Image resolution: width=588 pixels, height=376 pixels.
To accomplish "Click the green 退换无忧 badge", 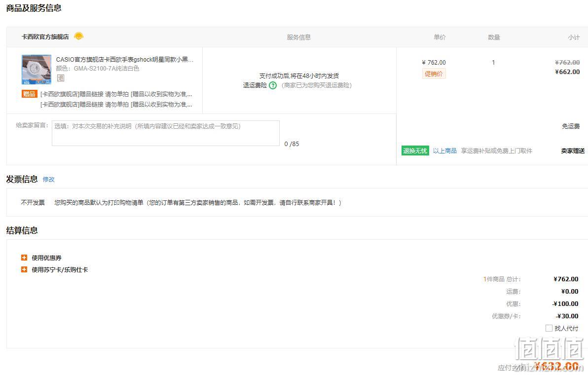I will click(x=415, y=151).
